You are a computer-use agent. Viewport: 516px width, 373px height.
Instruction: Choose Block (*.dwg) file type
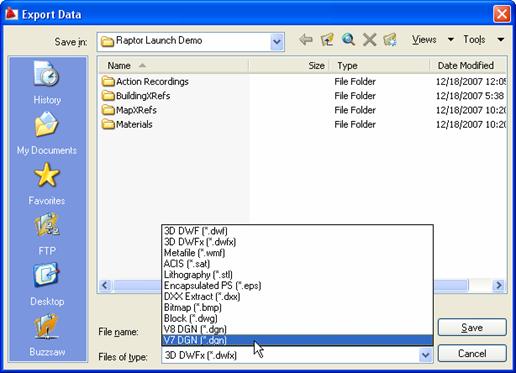(297, 318)
